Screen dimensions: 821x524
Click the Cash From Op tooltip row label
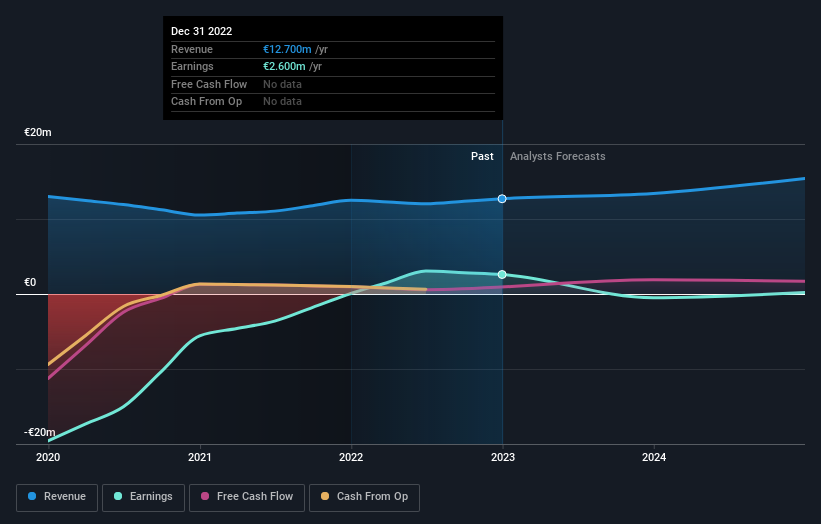206,102
